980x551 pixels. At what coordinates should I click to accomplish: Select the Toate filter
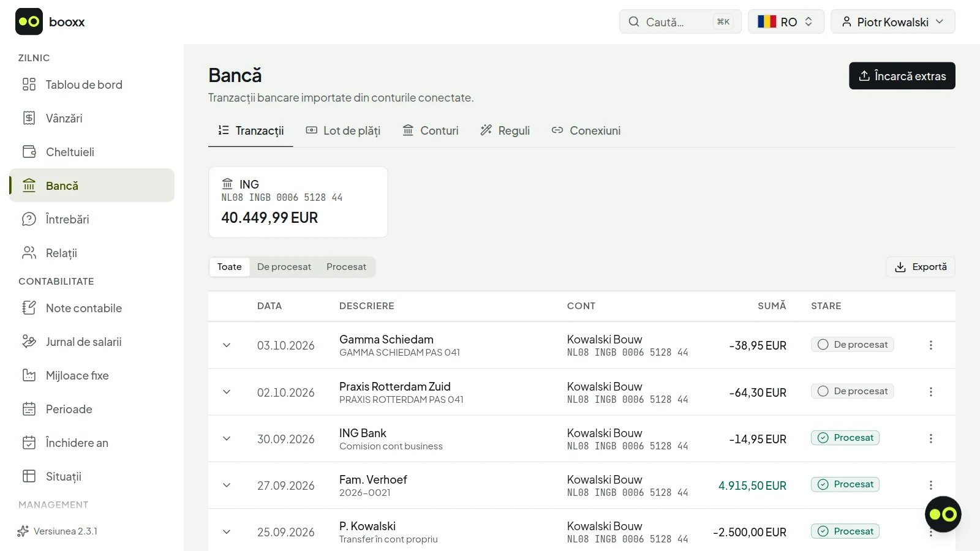[x=230, y=267]
